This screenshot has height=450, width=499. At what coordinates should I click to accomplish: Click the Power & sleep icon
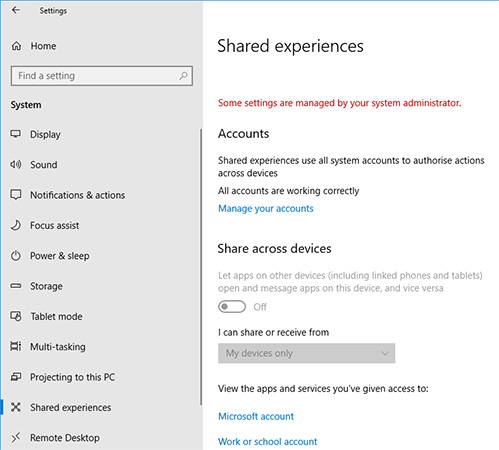[16, 256]
